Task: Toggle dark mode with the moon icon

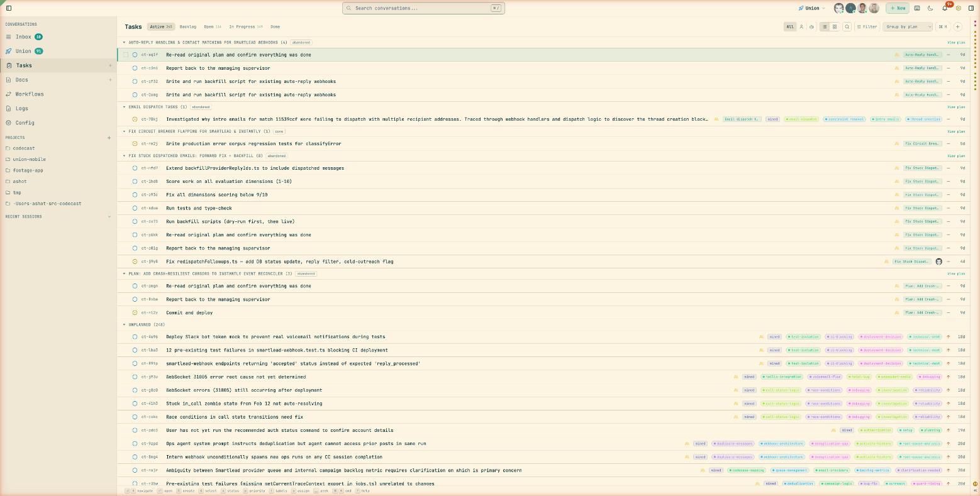Action: click(x=930, y=8)
